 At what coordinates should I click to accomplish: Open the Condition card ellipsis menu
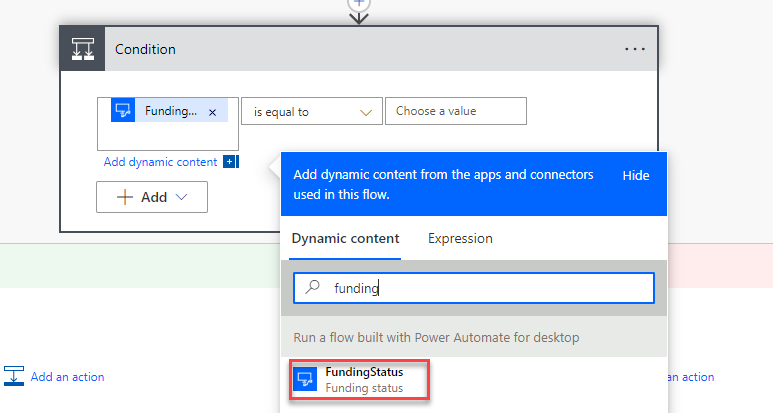click(x=634, y=49)
